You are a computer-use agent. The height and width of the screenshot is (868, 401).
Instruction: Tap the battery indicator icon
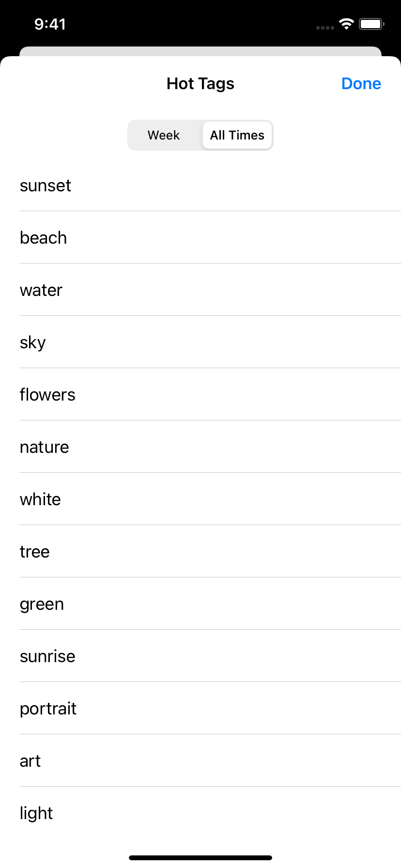click(371, 24)
